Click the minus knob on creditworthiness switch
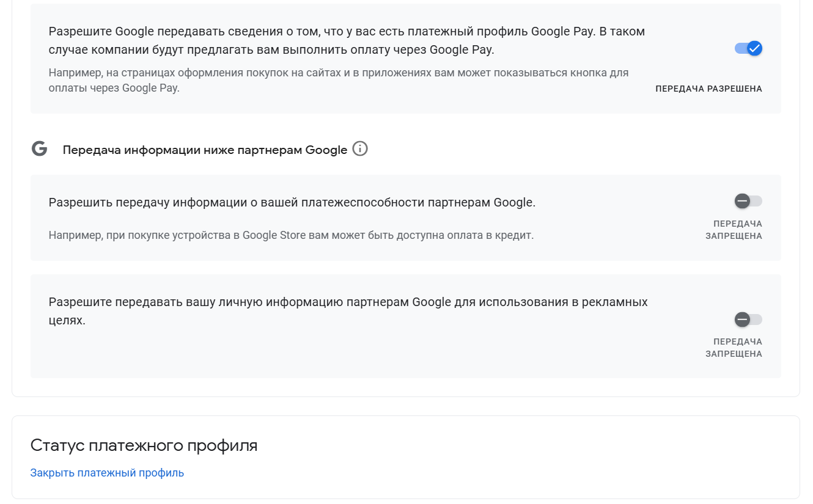 click(742, 201)
